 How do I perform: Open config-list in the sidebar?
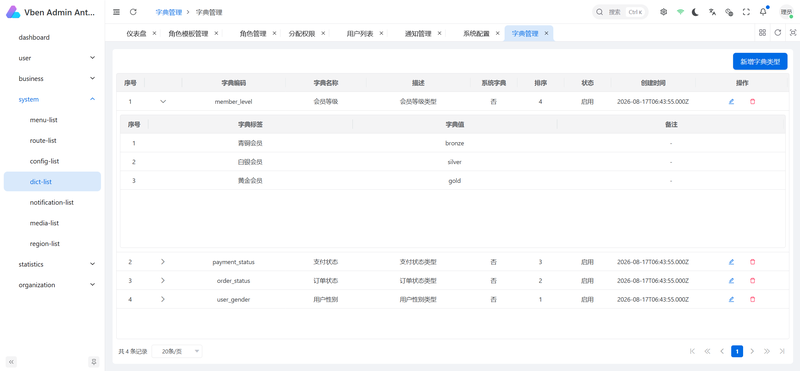pos(52,161)
